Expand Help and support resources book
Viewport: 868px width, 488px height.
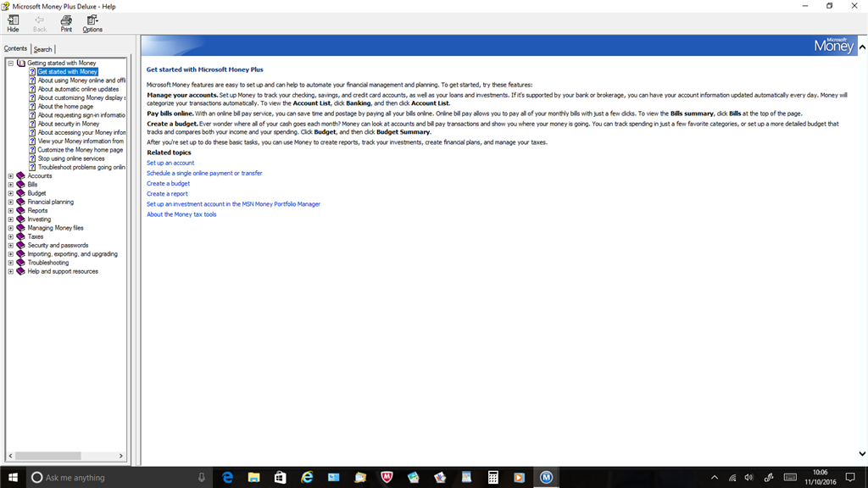[10, 272]
